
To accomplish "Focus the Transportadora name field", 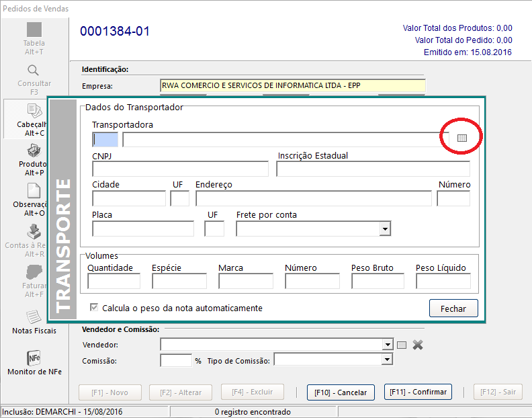I will click(285, 140).
